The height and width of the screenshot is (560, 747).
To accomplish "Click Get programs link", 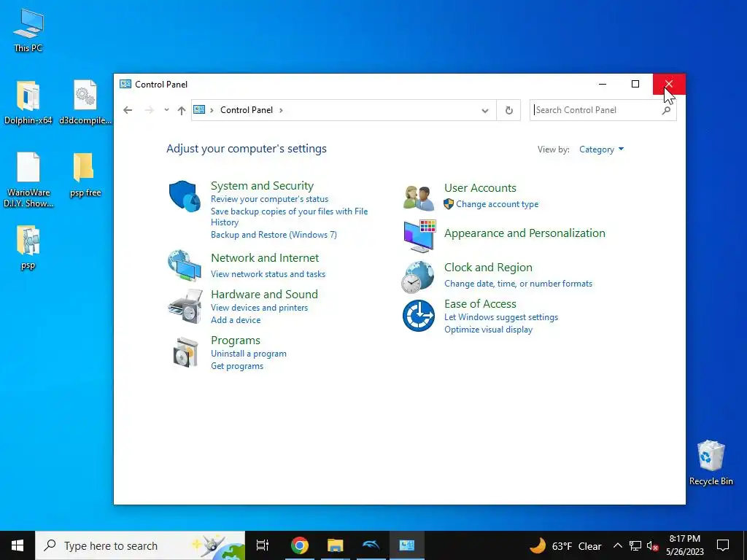I will pyautogui.click(x=237, y=366).
